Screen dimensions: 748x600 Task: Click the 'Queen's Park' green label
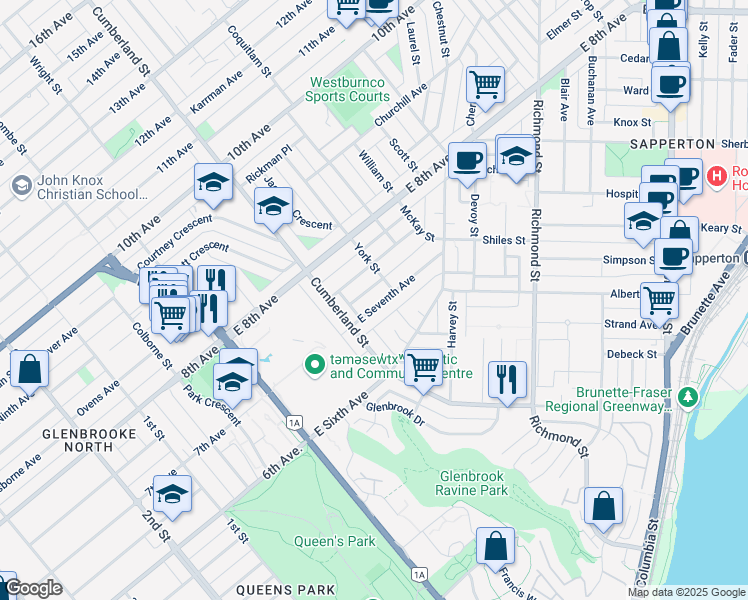pyautogui.click(x=335, y=541)
